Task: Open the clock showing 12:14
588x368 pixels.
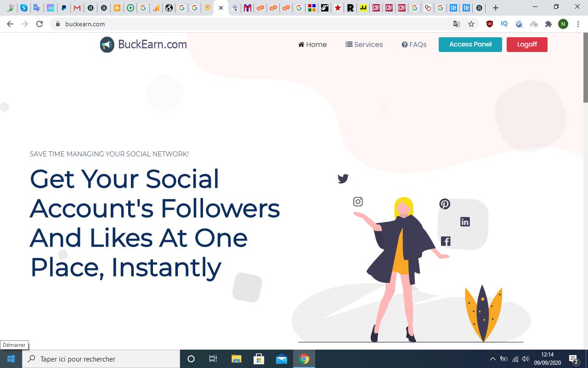Action: pyautogui.click(x=547, y=359)
